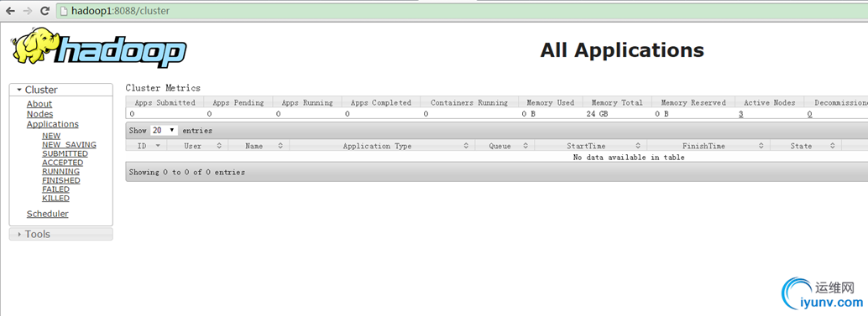The image size is (868, 316).
Task: Click the Showing 0 to 0 of 0 entries text
Action: coord(186,173)
